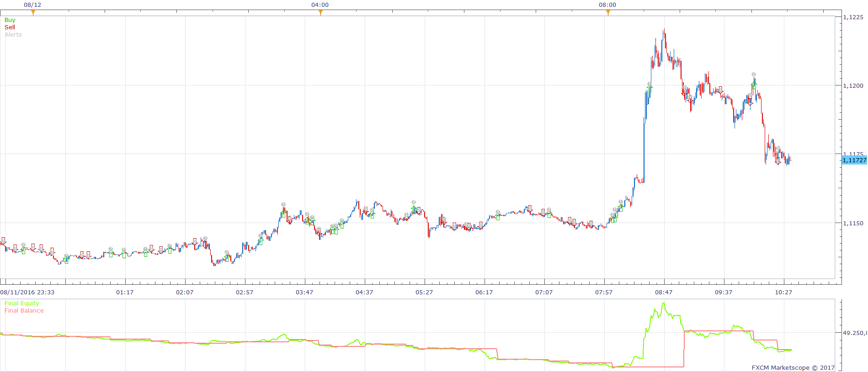Viewport: 868px width, 372px height.
Task: Click the sell arrow beside the 1,11727 price tag
Action: click(x=778, y=161)
